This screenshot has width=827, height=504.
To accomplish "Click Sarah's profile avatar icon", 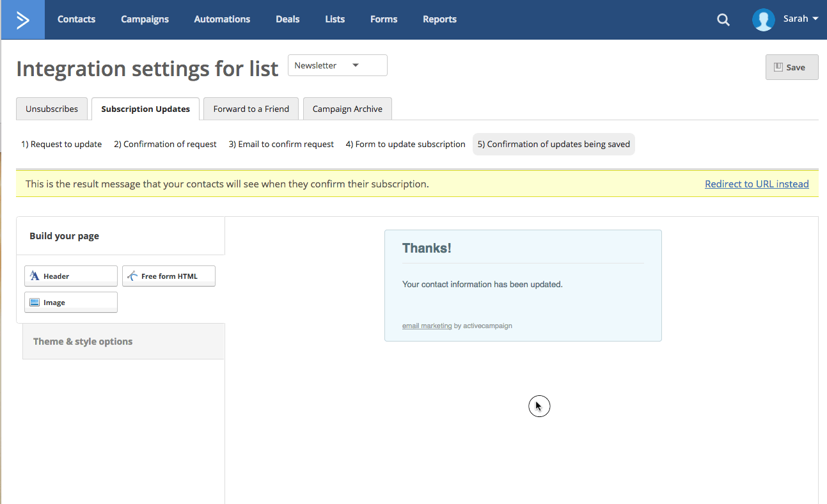I will pyautogui.click(x=763, y=19).
